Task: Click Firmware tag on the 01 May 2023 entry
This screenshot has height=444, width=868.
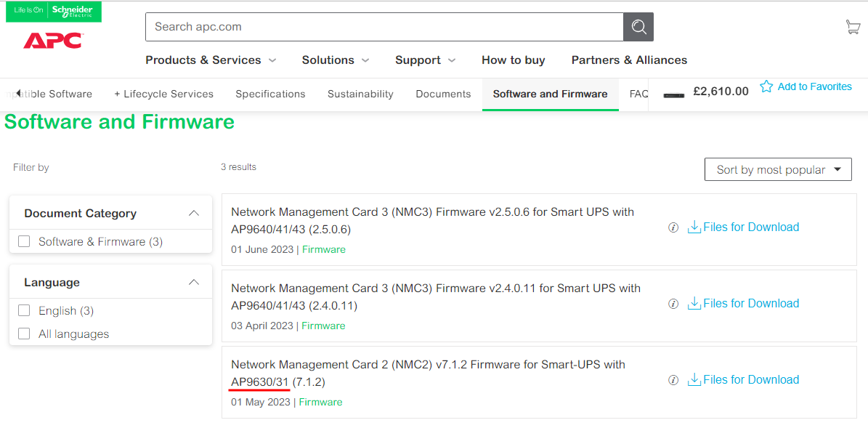Action: click(x=320, y=403)
